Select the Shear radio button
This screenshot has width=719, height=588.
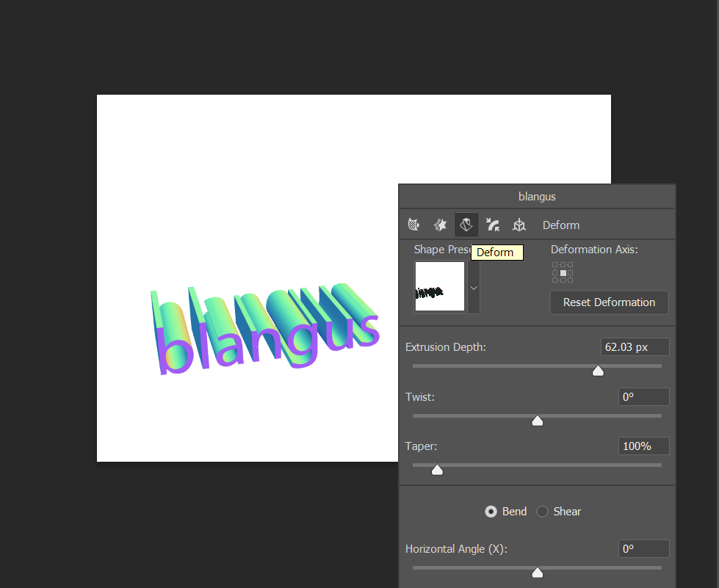[542, 512]
